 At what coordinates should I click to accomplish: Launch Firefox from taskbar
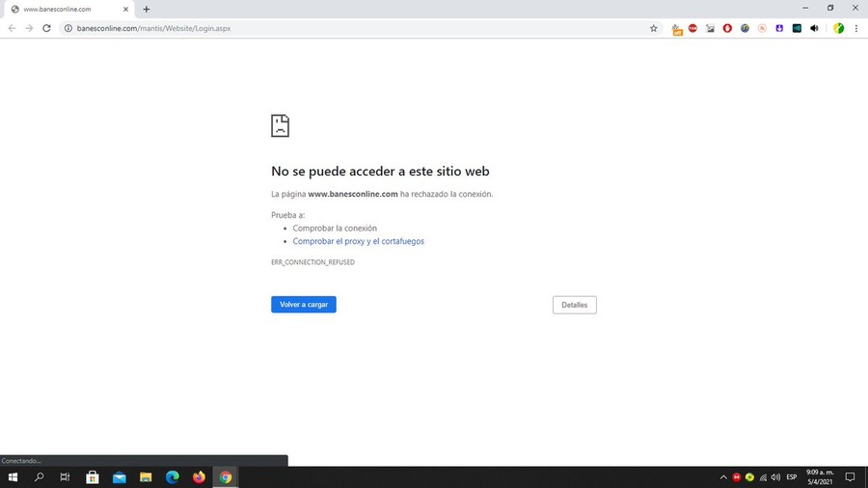[199, 477]
